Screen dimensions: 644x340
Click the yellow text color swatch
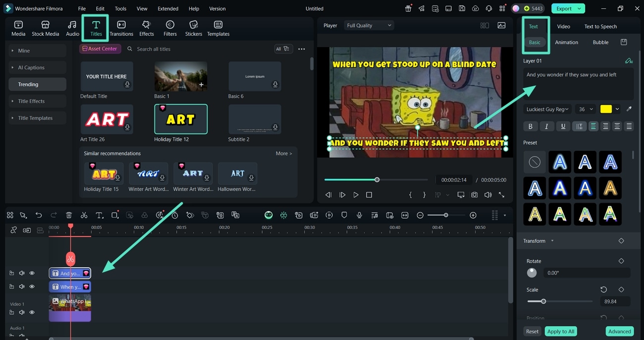(x=606, y=109)
